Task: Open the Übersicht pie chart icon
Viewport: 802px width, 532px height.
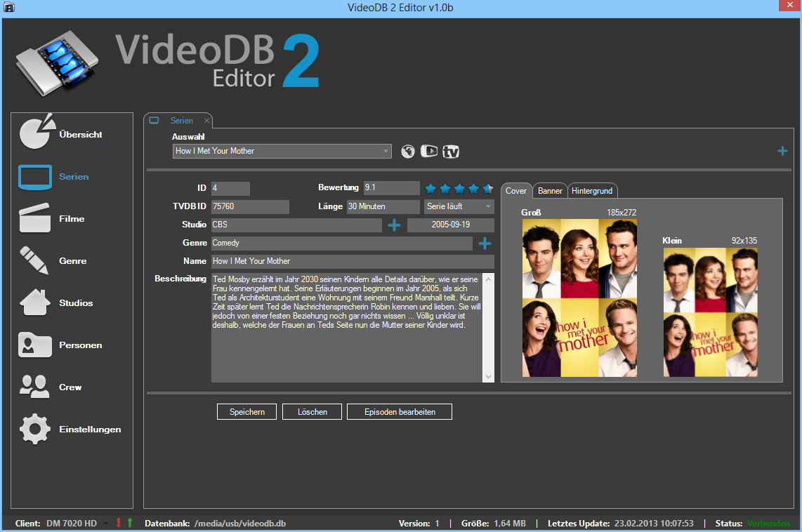Action: [37, 132]
